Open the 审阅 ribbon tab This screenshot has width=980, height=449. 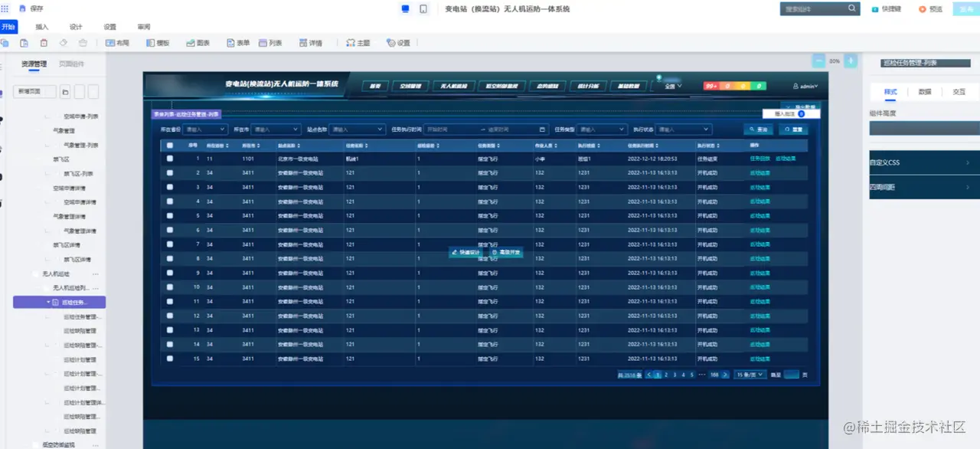click(x=143, y=27)
